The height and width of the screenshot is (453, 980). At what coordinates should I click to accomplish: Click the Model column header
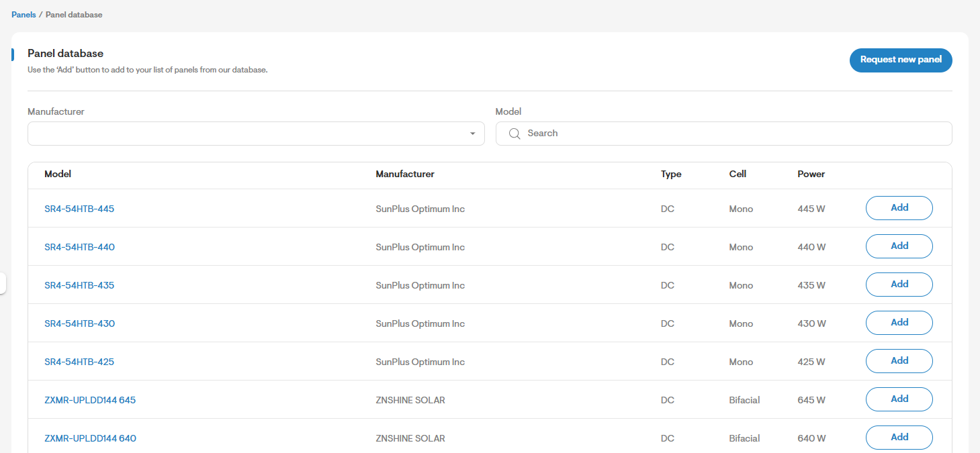pos(58,174)
